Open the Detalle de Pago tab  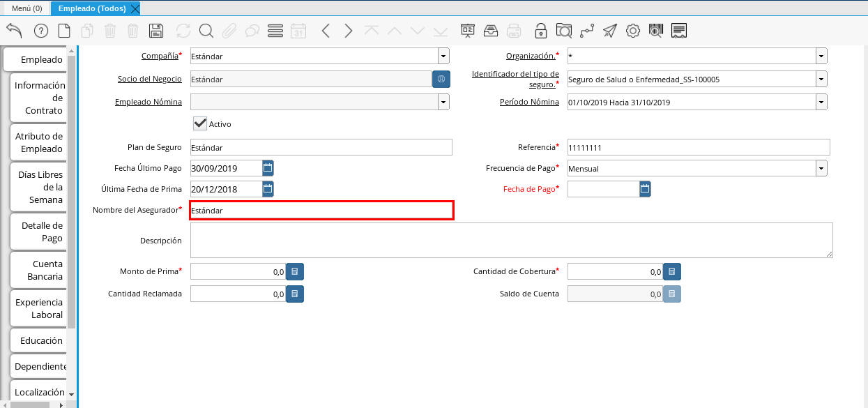pyautogui.click(x=40, y=232)
